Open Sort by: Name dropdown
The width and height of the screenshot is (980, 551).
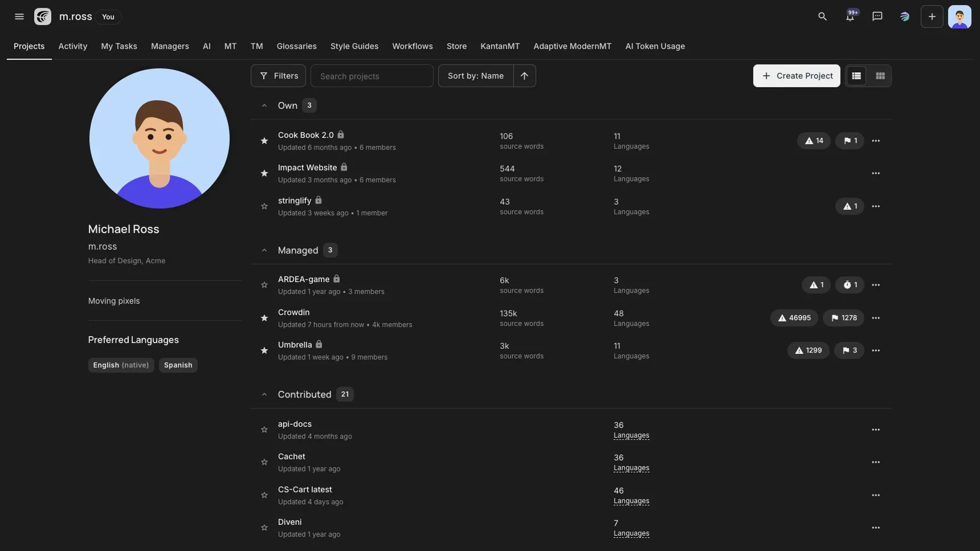tap(476, 76)
